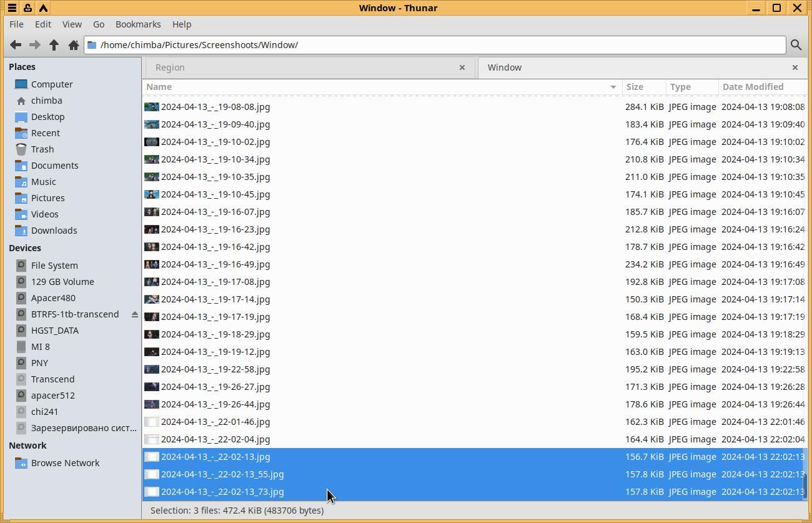Viewport: 812px width, 523px height.
Task: Eject the BTRFS-1tb-transcend volume
Action: [x=134, y=314]
